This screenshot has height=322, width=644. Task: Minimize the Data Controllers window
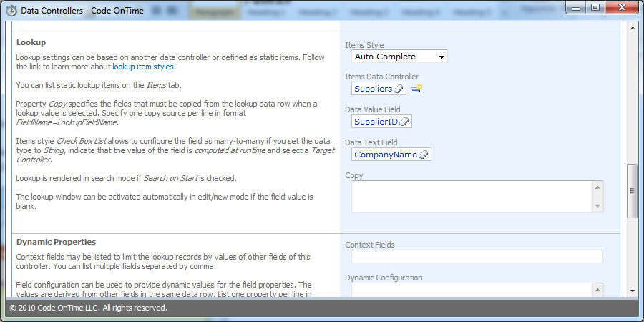(577, 7)
